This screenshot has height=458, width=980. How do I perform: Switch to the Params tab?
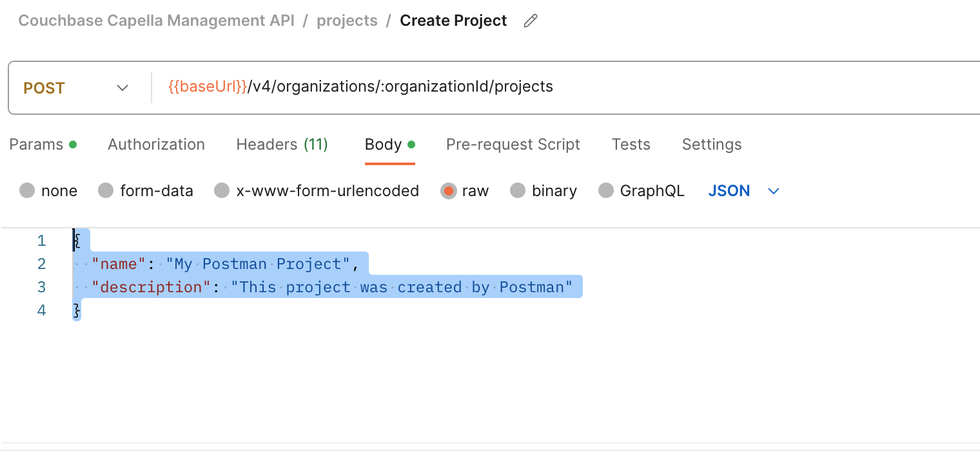(x=36, y=144)
